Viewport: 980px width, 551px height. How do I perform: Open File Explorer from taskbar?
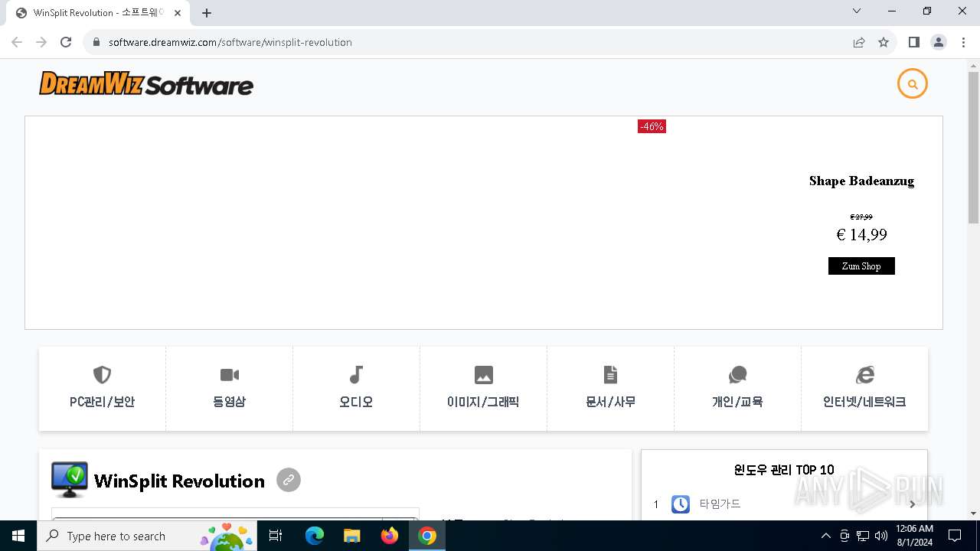click(x=352, y=536)
